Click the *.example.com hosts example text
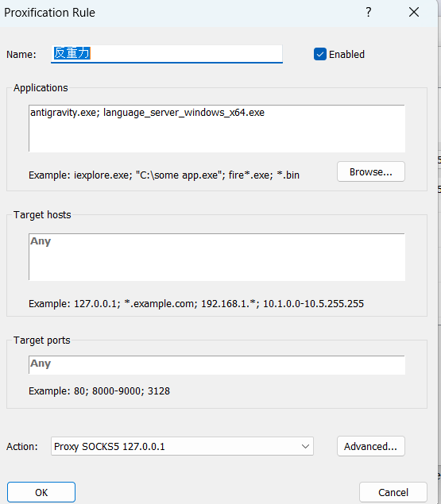 pyautogui.click(x=161, y=304)
